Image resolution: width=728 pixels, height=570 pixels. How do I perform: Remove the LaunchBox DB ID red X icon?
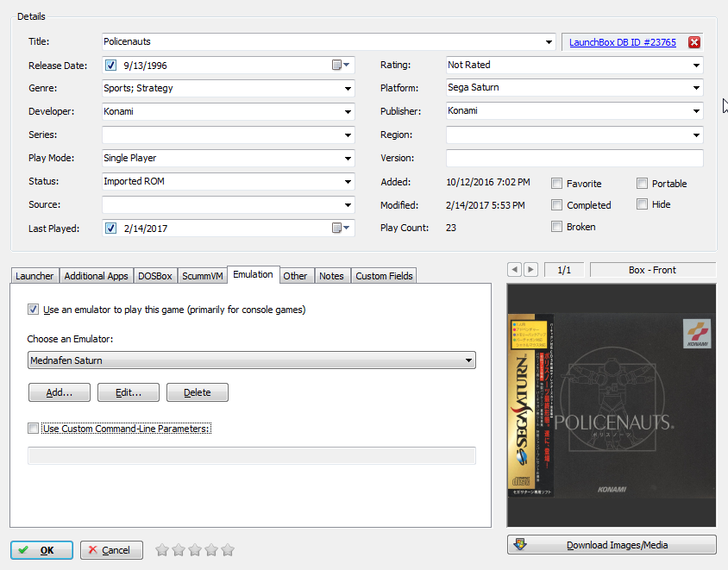(x=694, y=42)
